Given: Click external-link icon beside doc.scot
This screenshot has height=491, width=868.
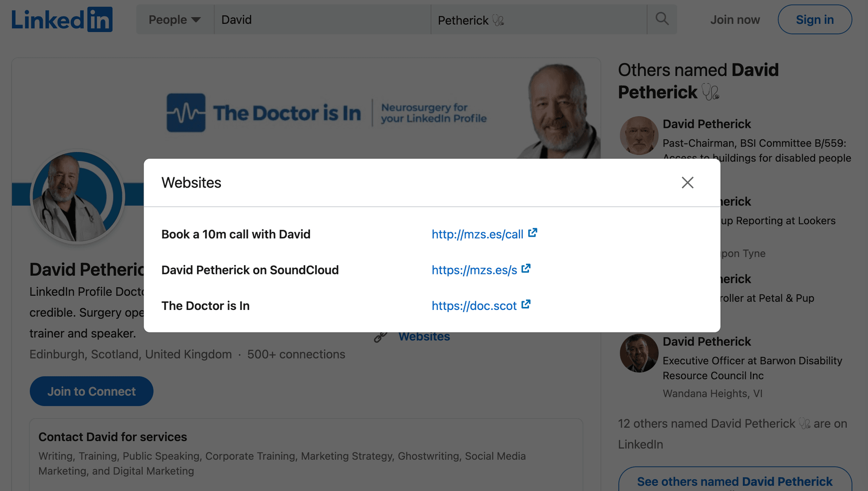Looking at the screenshot, I should [526, 304].
